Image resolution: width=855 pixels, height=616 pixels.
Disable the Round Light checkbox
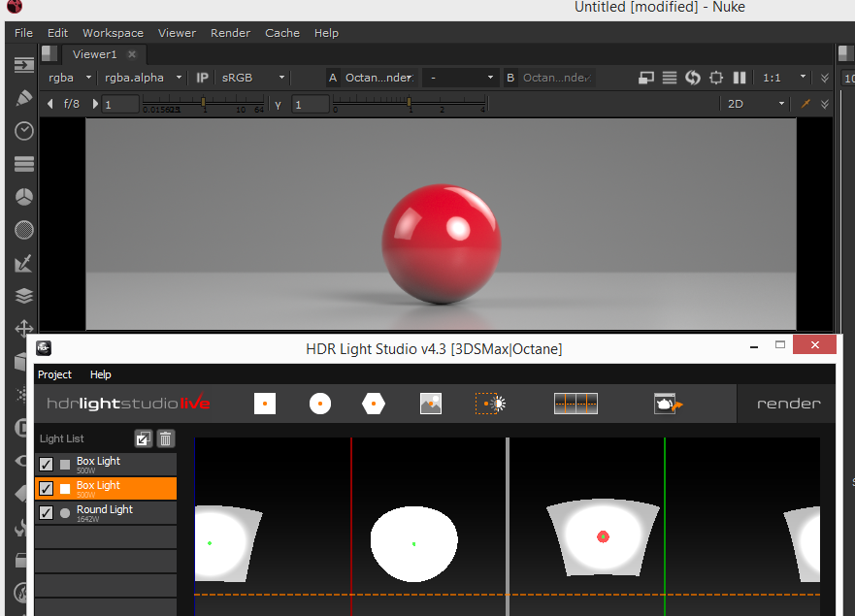[47, 513]
